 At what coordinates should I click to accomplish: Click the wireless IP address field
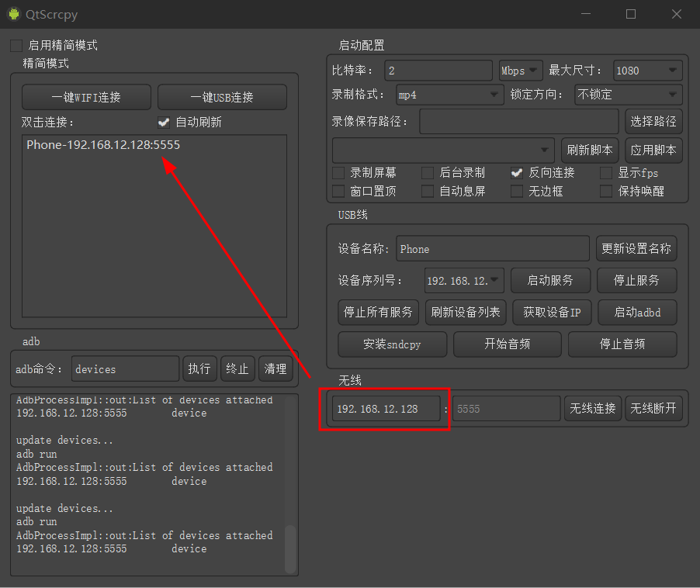[x=386, y=409]
